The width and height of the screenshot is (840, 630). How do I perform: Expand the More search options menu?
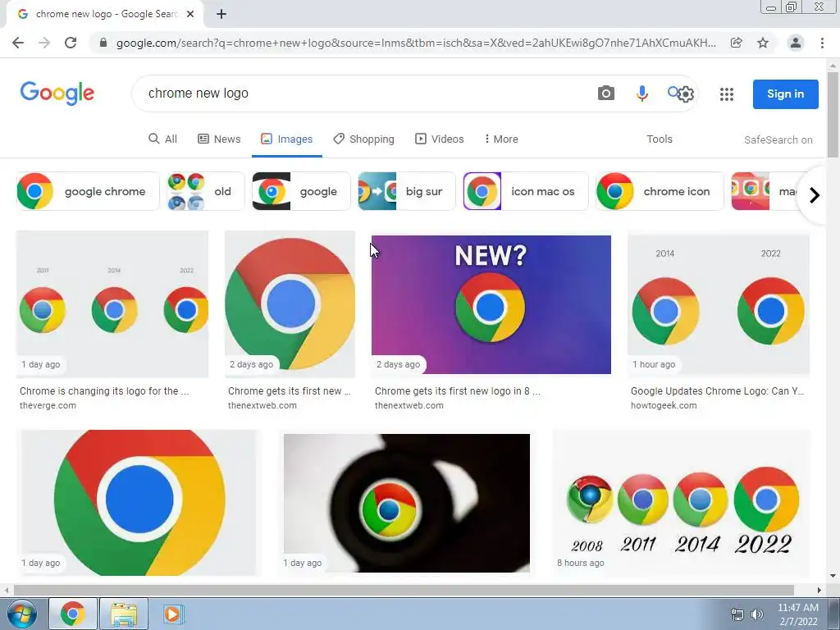point(501,139)
